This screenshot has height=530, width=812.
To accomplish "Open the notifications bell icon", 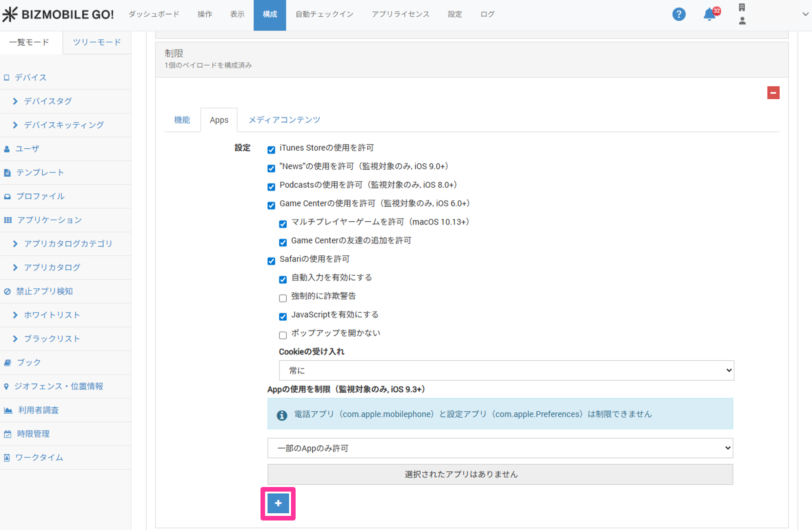I will click(710, 14).
